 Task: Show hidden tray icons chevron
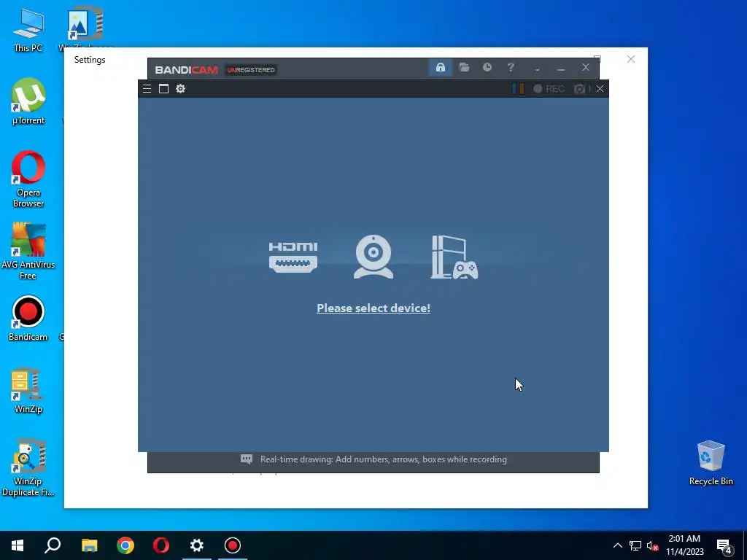[617, 545]
